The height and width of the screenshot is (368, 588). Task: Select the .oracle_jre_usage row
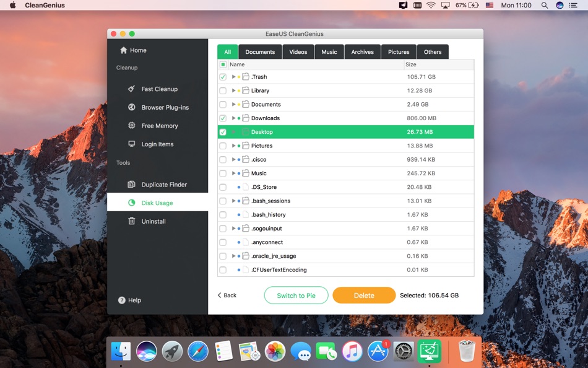coord(346,256)
